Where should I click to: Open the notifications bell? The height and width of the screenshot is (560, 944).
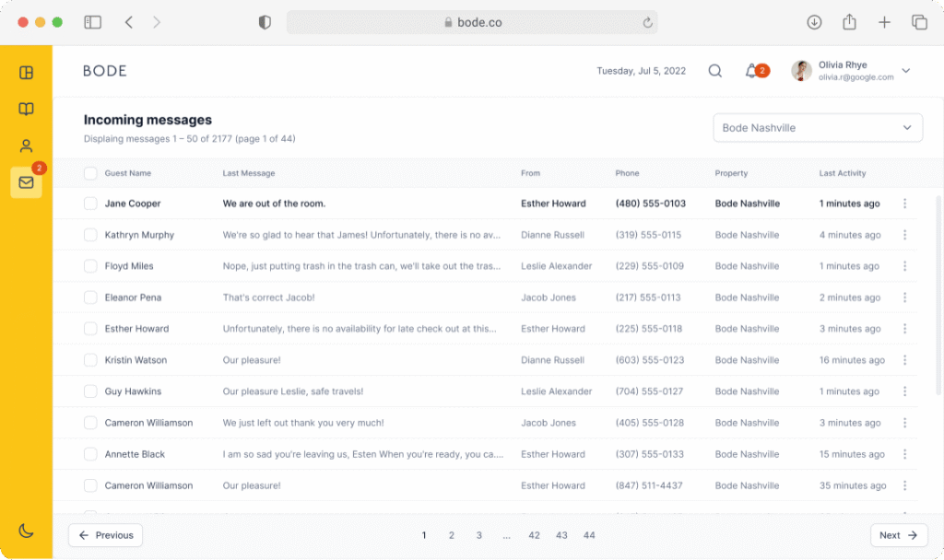751,71
